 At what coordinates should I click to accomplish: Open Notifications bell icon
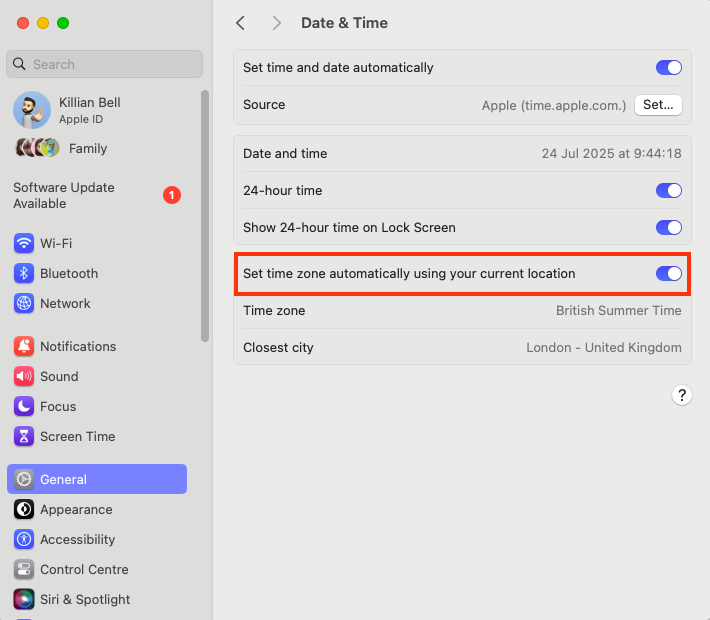click(x=24, y=346)
